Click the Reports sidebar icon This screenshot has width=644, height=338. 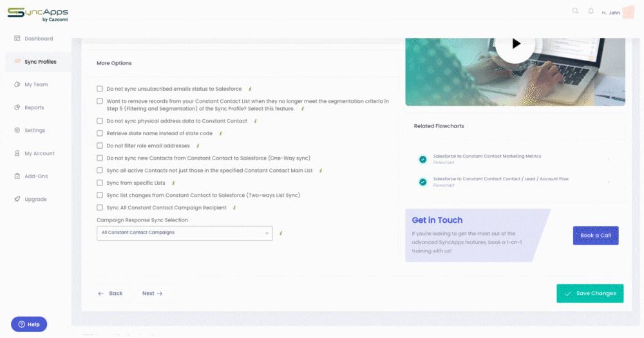(x=17, y=108)
